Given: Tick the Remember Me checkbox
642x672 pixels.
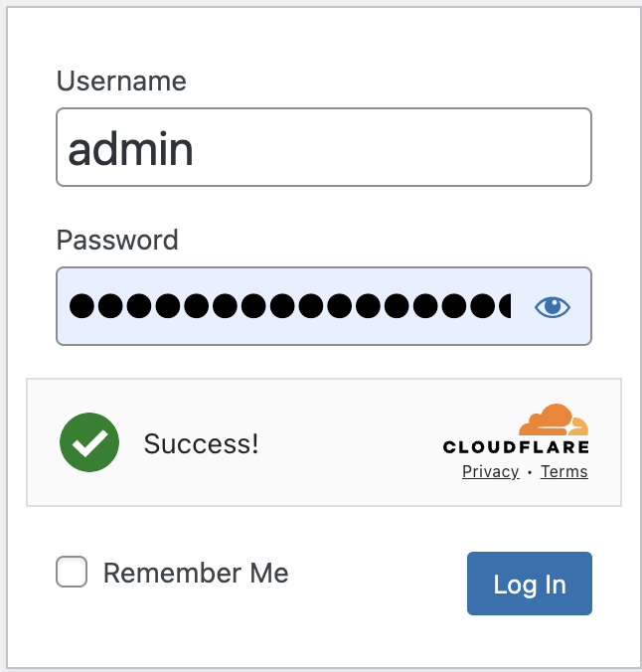Looking at the screenshot, I should click(72, 573).
